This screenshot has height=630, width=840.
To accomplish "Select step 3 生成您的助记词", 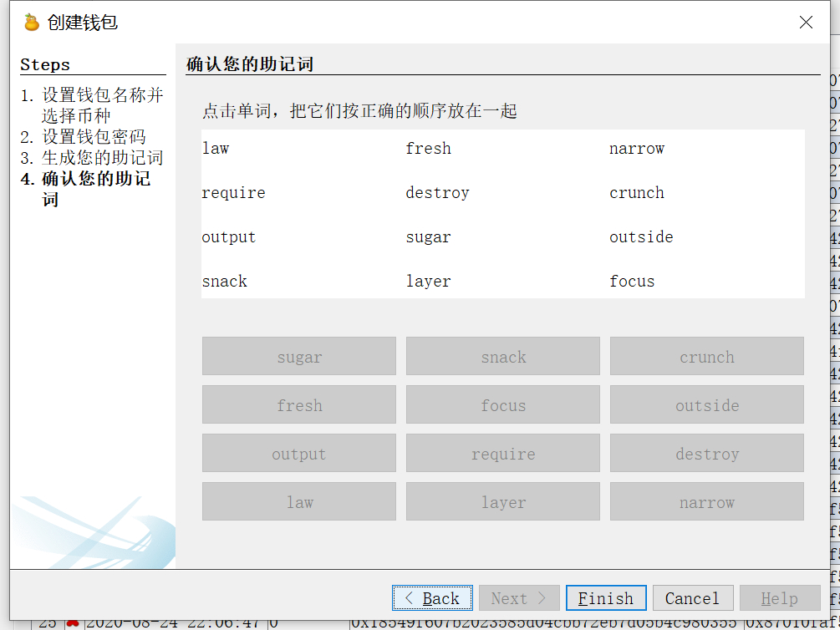I will point(92,157).
